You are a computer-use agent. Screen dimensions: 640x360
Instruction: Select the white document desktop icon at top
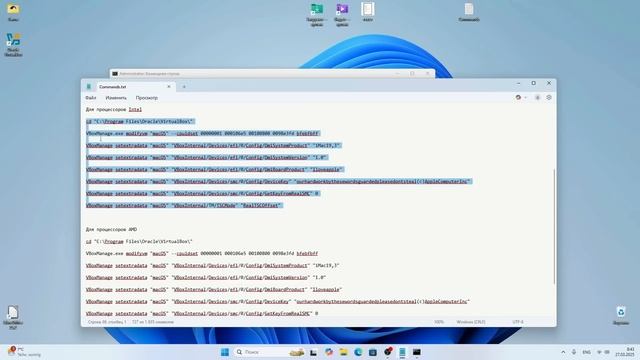pos(367,12)
